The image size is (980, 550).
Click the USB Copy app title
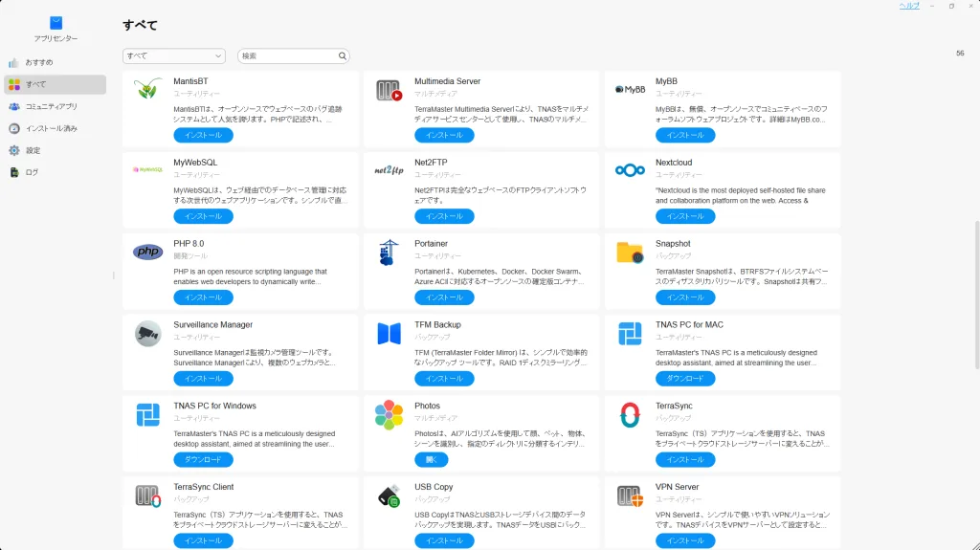coord(434,487)
